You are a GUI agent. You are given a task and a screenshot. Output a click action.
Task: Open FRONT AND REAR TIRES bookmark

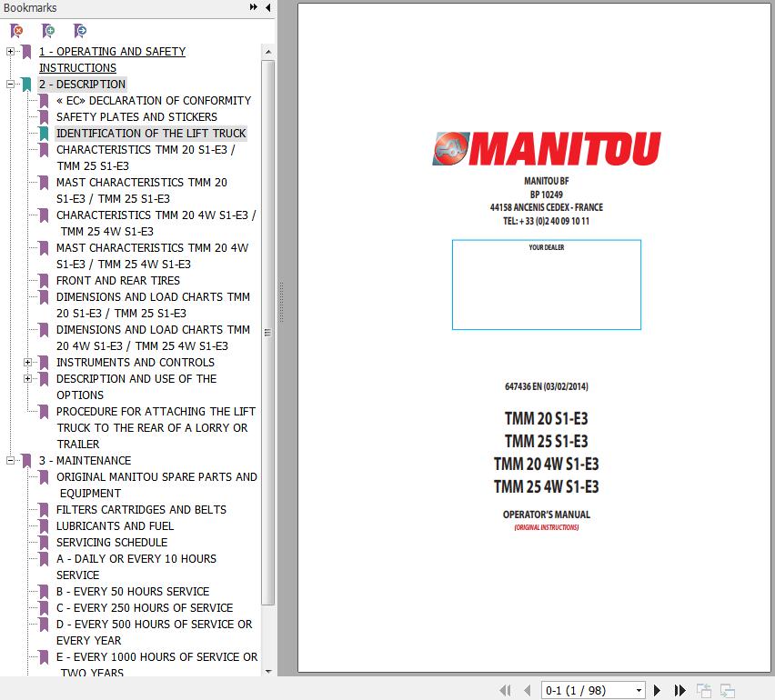(x=118, y=281)
